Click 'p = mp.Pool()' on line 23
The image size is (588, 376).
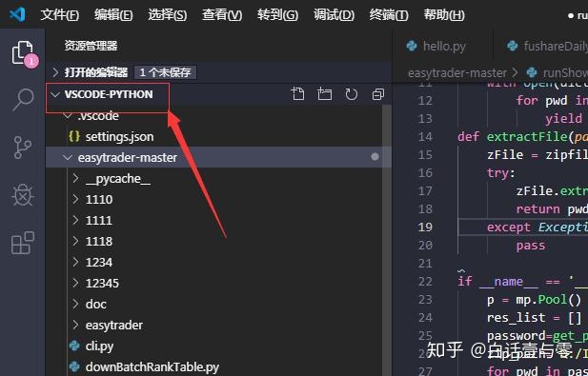point(534,300)
